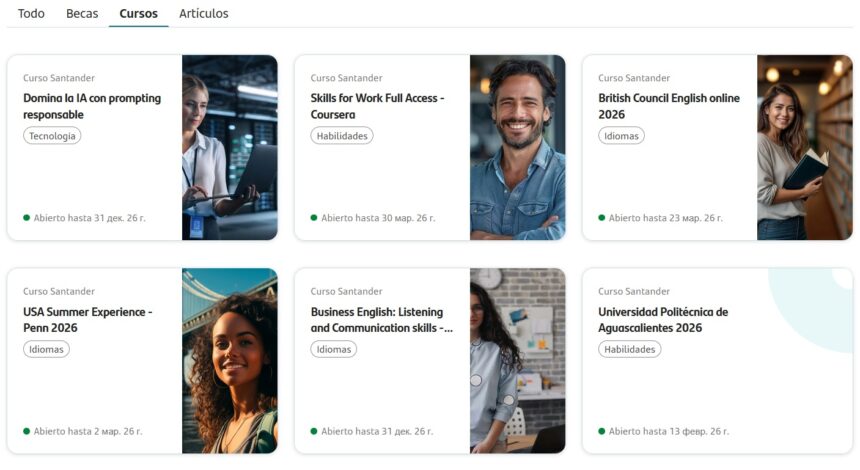Open Universidad Politécnica de Aguascalientes 2026 course
This screenshot has width=860, height=470.
[663, 320]
